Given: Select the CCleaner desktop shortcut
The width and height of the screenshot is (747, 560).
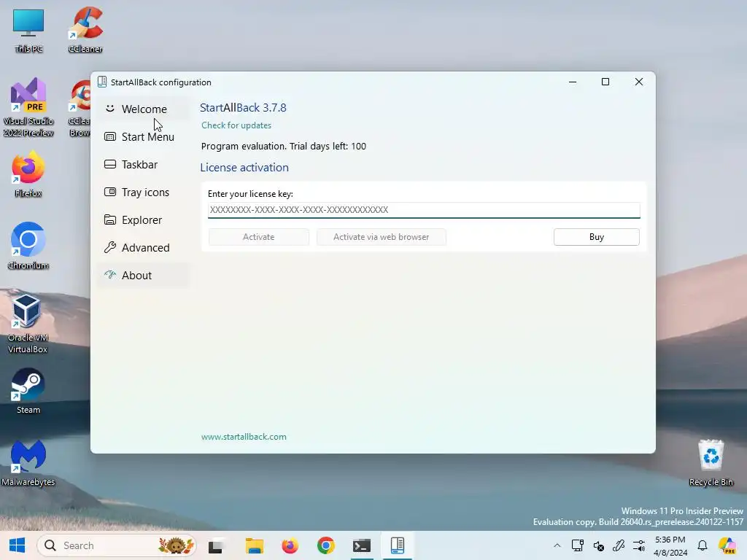Looking at the screenshot, I should 85,30.
